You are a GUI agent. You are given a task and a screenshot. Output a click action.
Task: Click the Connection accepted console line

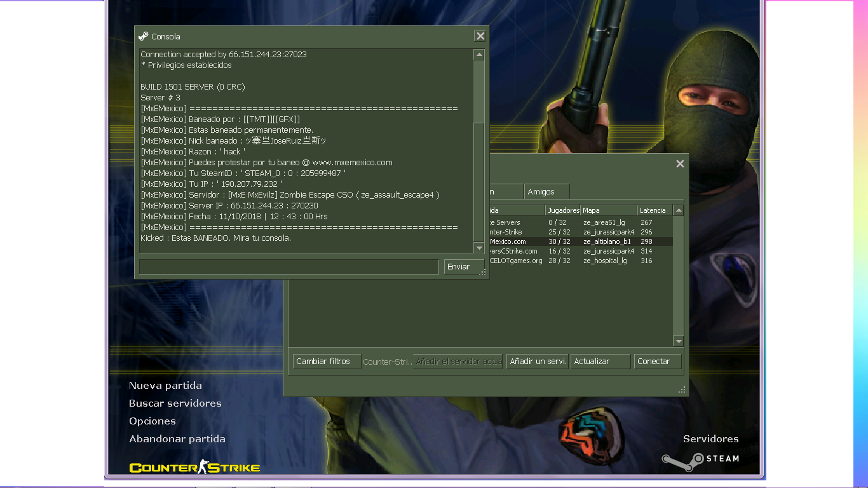pos(224,55)
